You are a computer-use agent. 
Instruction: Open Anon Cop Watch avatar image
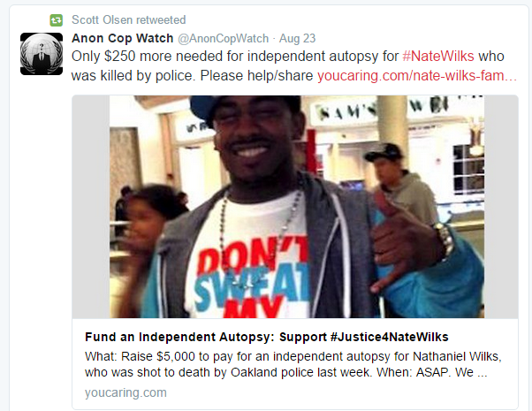[42, 54]
